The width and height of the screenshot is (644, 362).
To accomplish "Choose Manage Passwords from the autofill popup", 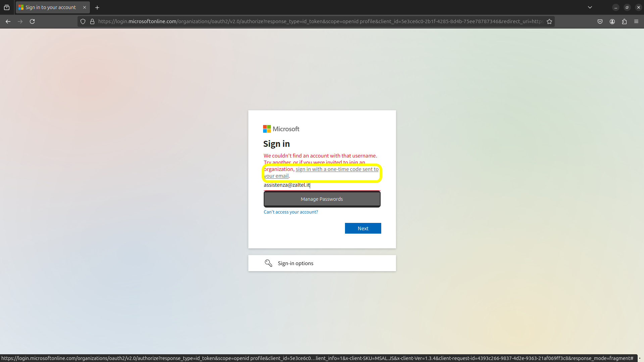I will [x=322, y=199].
